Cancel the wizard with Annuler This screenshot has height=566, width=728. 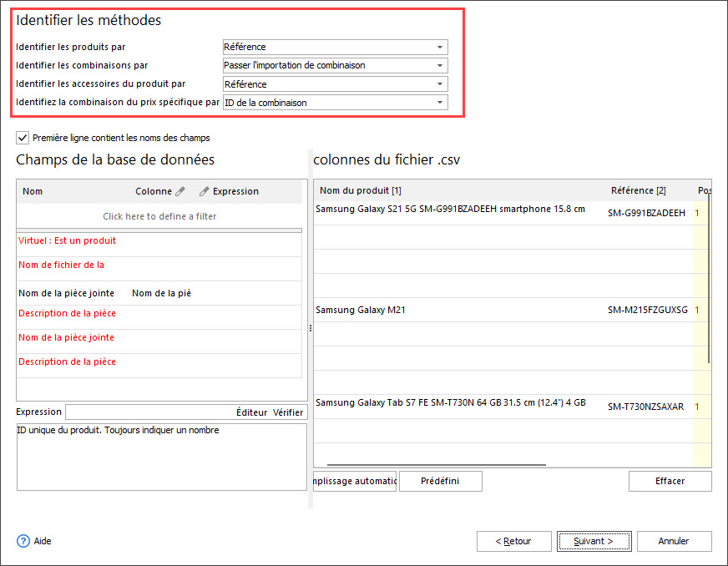point(674,541)
